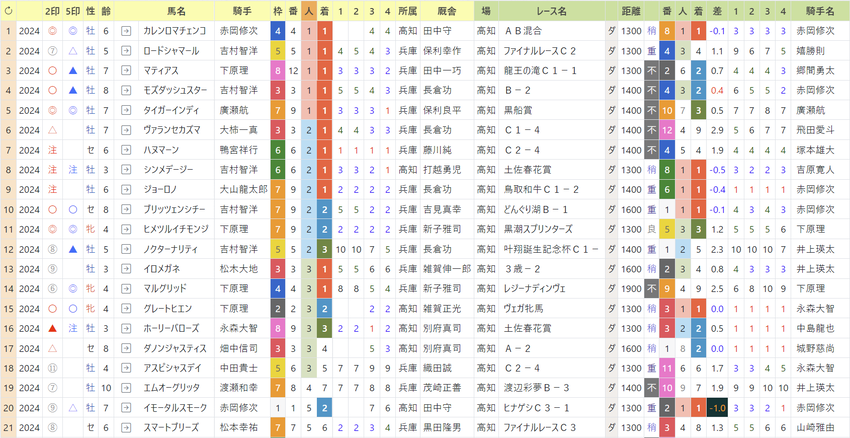Select the race name 黒潮スプリンターズ
This screenshot has height=438, width=850.
(x=538, y=229)
